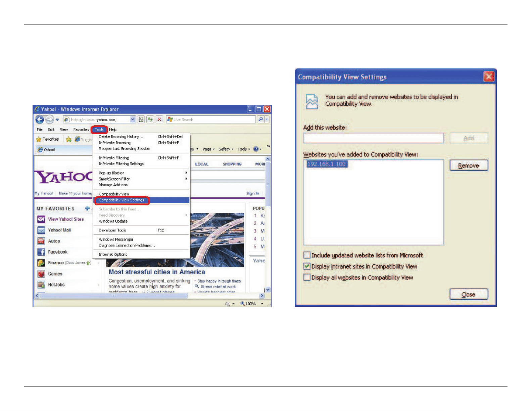532x411 pixels.
Task: Click the grayed Add button in the dialog
Action: tap(469, 138)
